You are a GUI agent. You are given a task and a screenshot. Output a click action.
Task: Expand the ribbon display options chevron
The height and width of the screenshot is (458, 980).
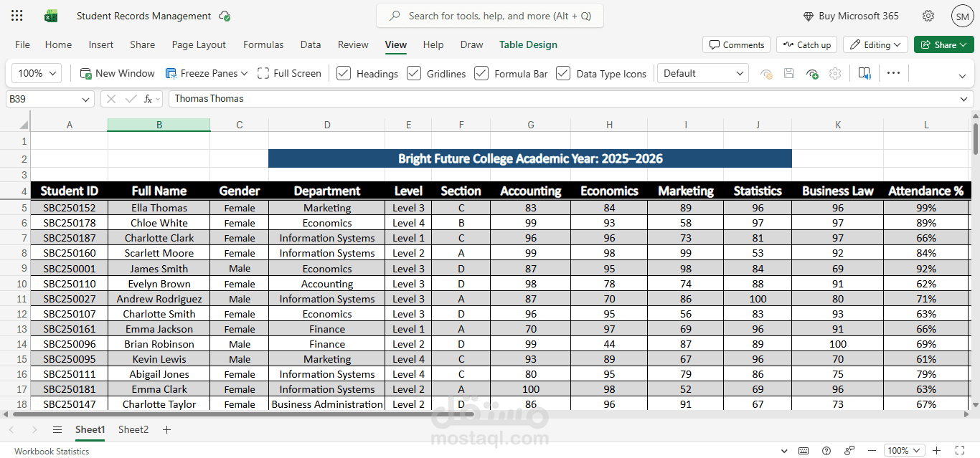[x=962, y=75]
